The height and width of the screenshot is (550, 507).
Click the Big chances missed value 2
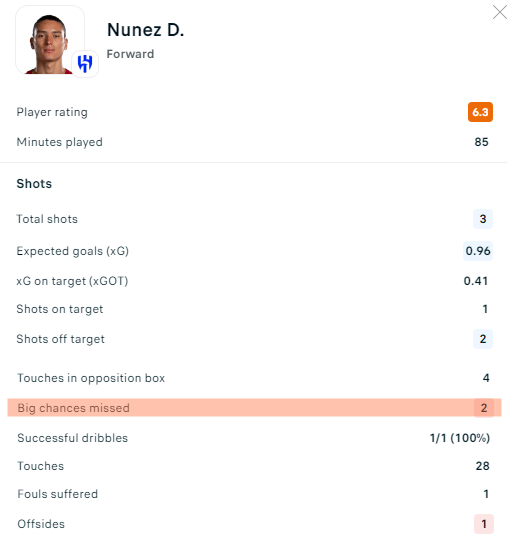click(484, 408)
